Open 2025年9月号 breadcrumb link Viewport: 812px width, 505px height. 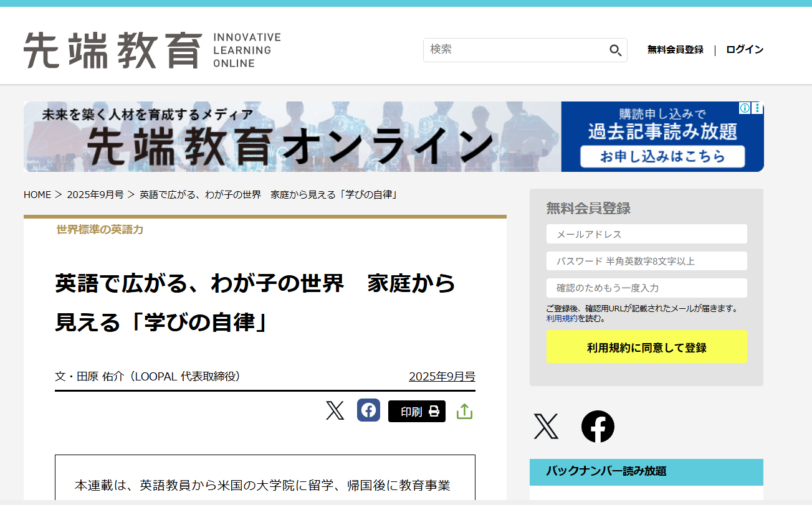(95, 195)
